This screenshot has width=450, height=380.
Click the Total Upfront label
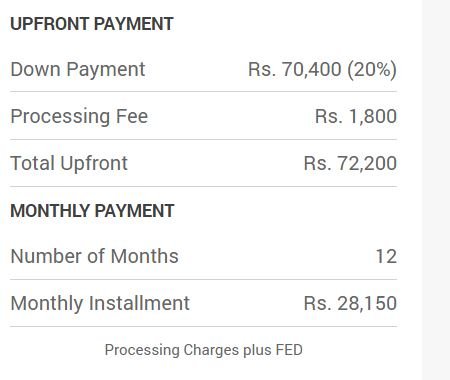[x=69, y=163]
